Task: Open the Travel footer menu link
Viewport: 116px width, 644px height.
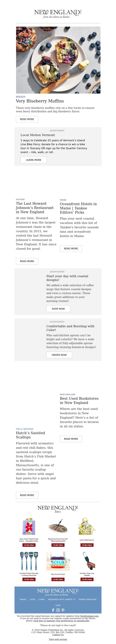Action: click(23, 599)
